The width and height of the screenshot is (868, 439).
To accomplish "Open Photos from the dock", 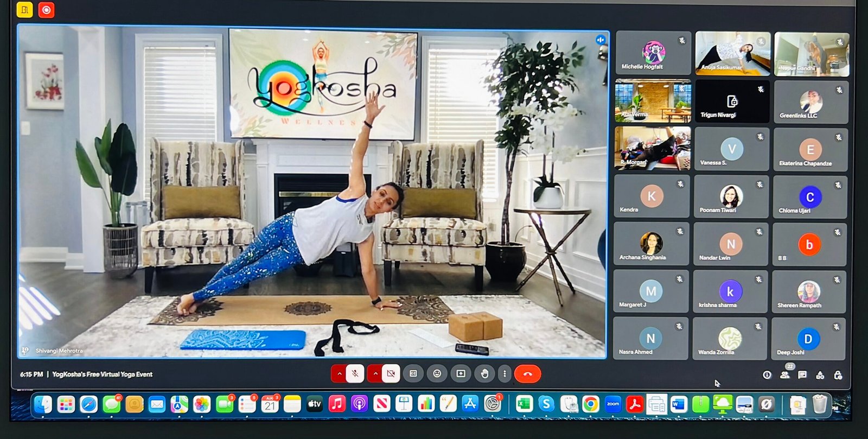I will point(202,404).
